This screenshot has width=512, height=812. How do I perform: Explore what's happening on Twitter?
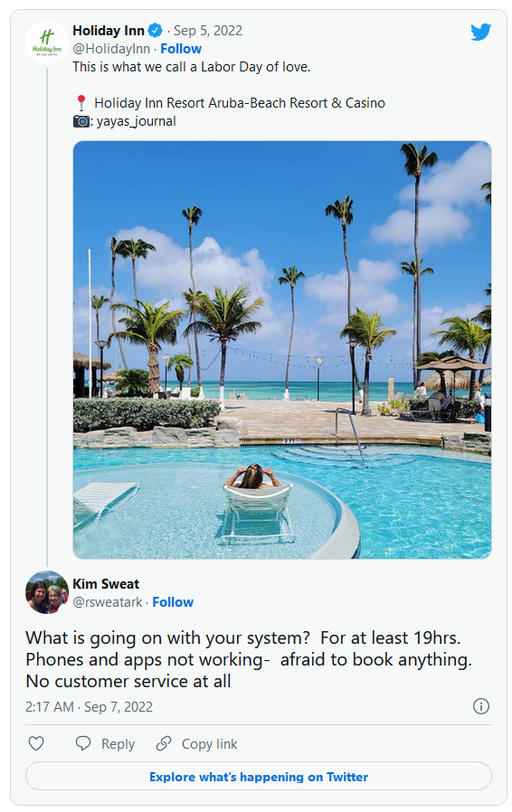[259, 776]
